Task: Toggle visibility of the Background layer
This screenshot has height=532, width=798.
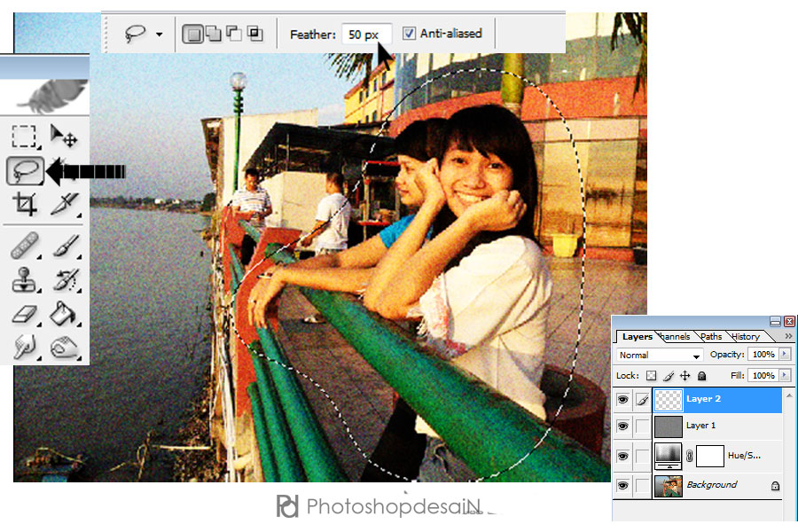Action: click(622, 486)
